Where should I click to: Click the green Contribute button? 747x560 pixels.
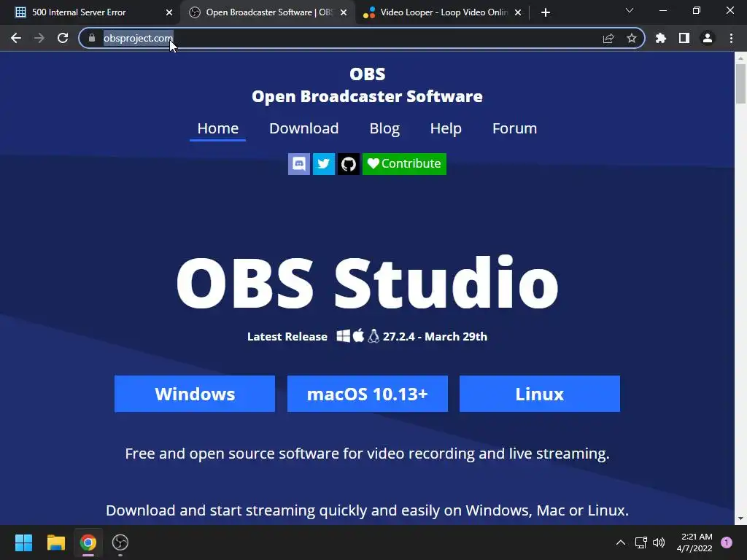404,164
